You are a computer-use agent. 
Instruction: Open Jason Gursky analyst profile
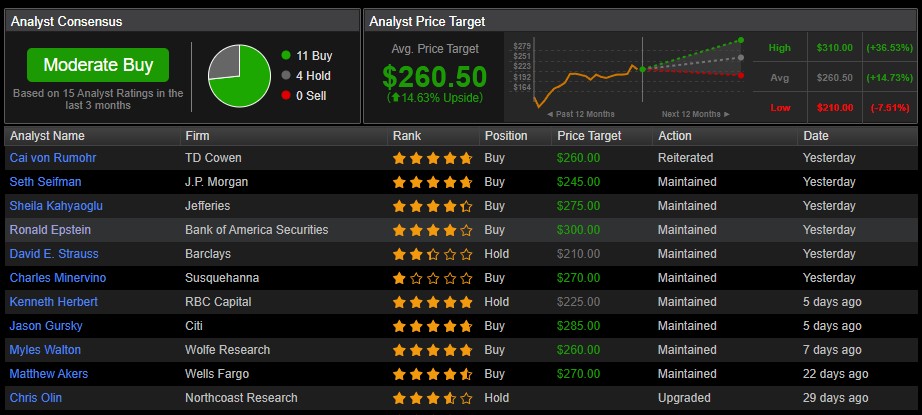tap(46, 326)
